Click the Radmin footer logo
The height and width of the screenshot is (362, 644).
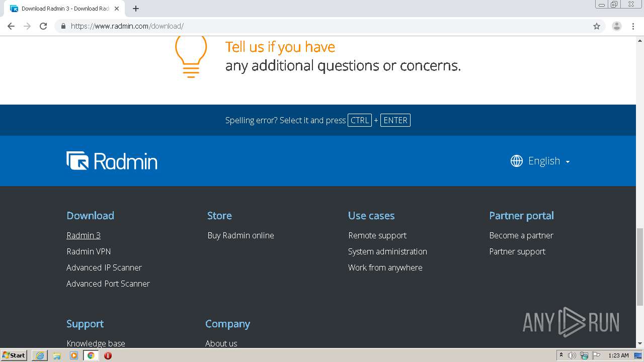pyautogui.click(x=112, y=161)
